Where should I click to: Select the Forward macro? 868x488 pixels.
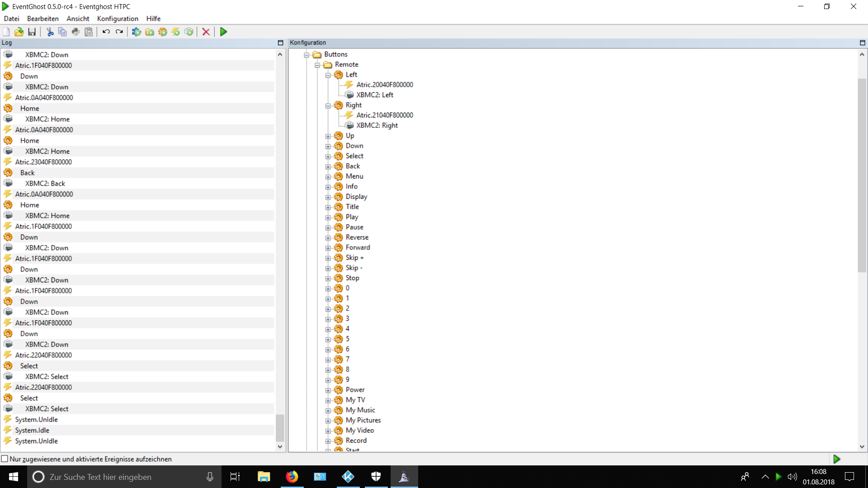[x=358, y=248]
